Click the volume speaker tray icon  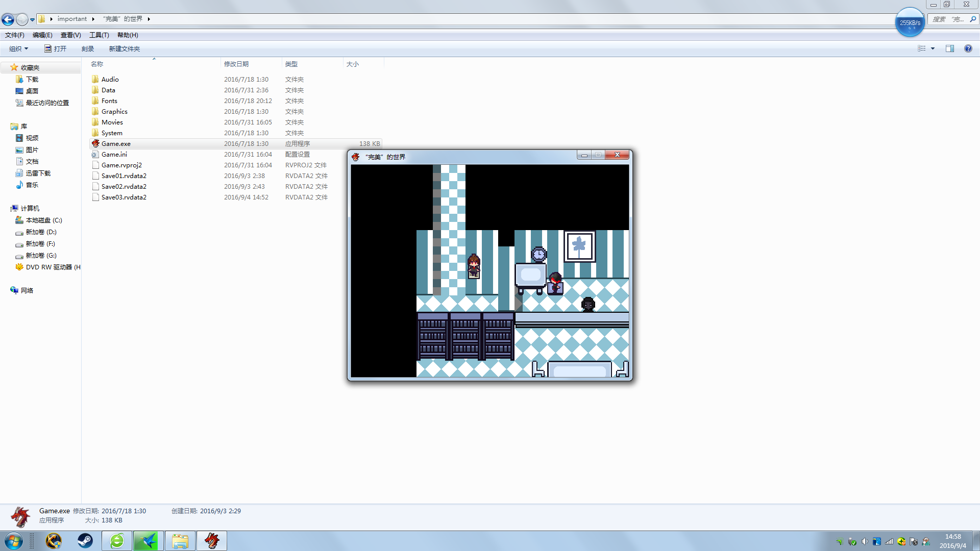pyautogui.click(x=865, y=541)
